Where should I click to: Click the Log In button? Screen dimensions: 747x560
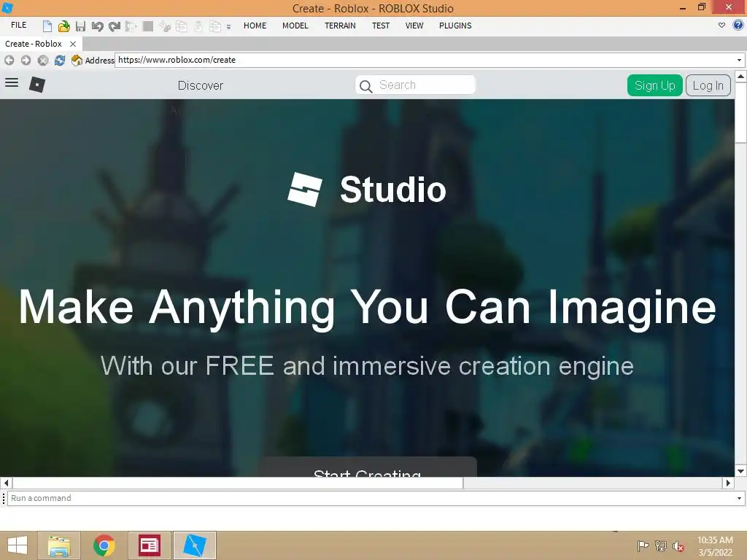click(x=708, y=85)
